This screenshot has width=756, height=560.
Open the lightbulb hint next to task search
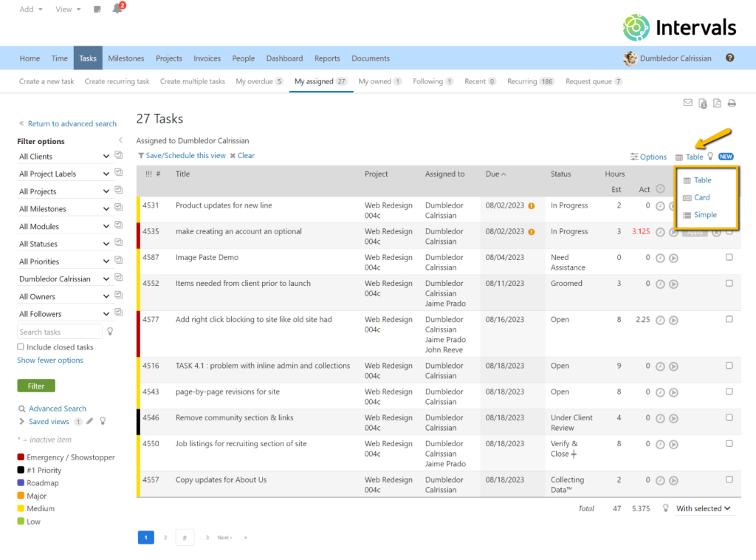click(x=109, y=331)
